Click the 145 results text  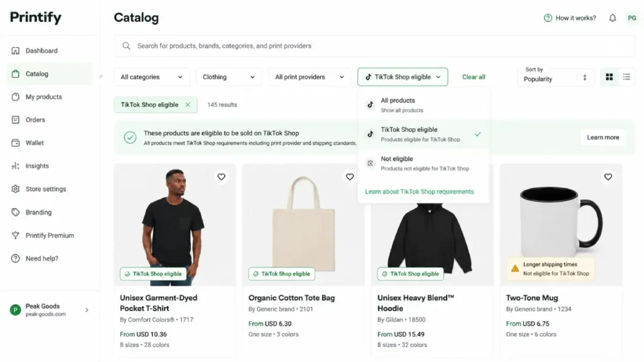click(x=222, y=105)
